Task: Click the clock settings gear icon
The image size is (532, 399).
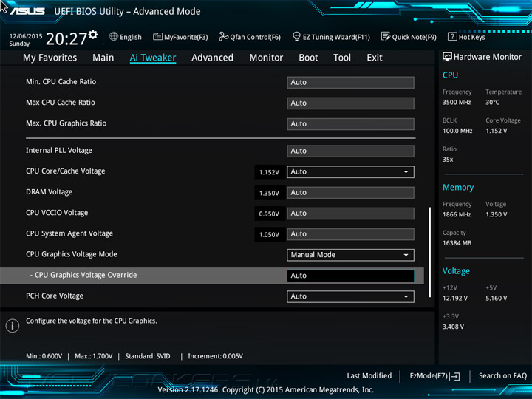Action: 92,35
